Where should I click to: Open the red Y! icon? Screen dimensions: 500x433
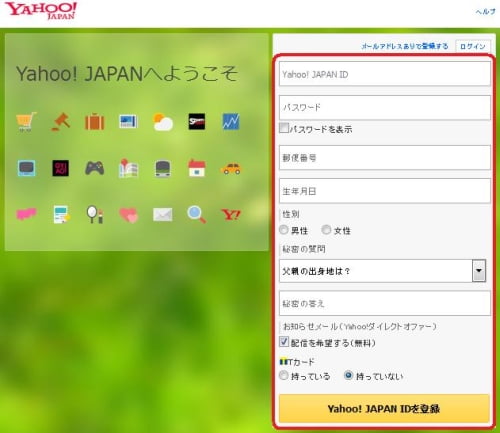pos(231,215)
